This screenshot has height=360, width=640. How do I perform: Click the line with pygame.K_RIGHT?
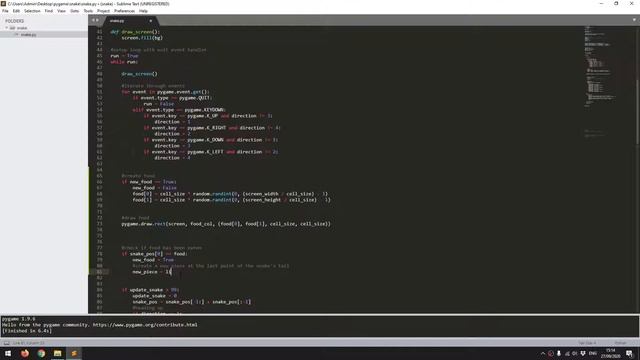pyautogui.click(x=212, y=128)
